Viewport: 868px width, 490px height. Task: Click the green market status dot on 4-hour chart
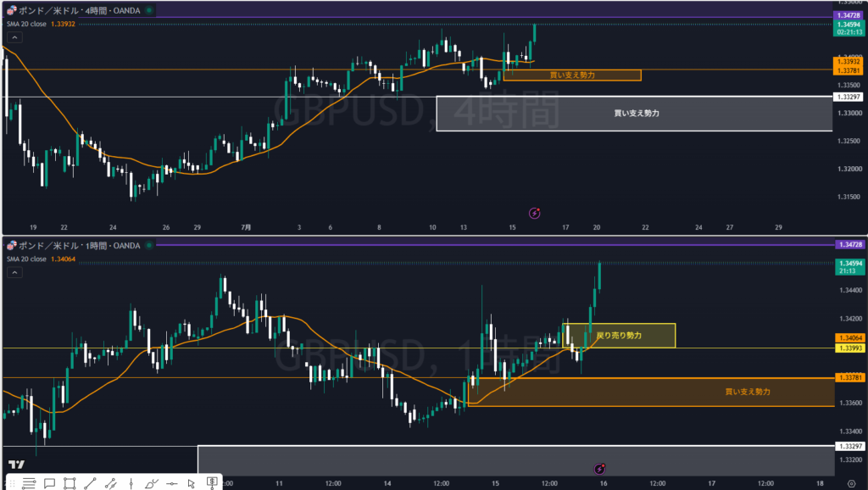(149, 10)
